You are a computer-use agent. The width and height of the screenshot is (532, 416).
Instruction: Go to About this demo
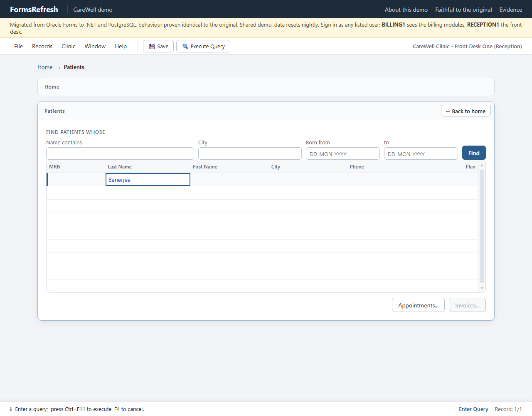coord(406,10)
